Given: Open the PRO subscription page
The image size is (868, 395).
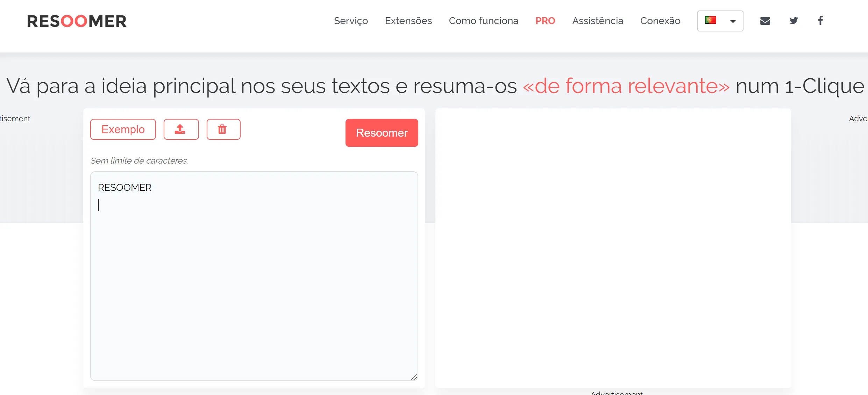Looking at the screenshot, I should [x=545, y=21].
